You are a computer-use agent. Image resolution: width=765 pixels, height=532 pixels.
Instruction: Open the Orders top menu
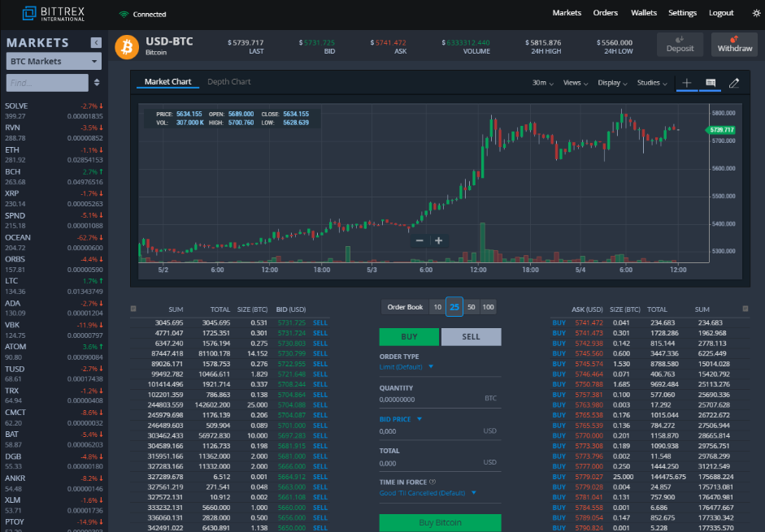pyautogui.click(x=606, y=13)
